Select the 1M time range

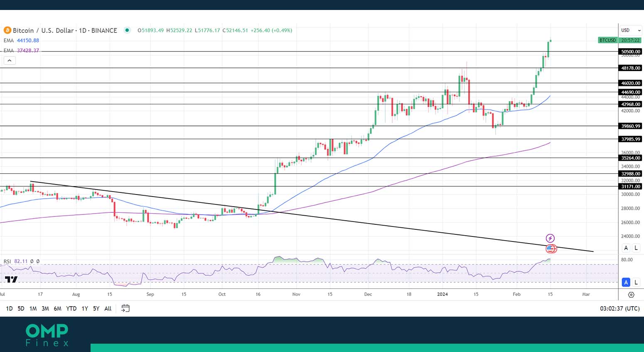pyautogui.click(x=33, y=308)
